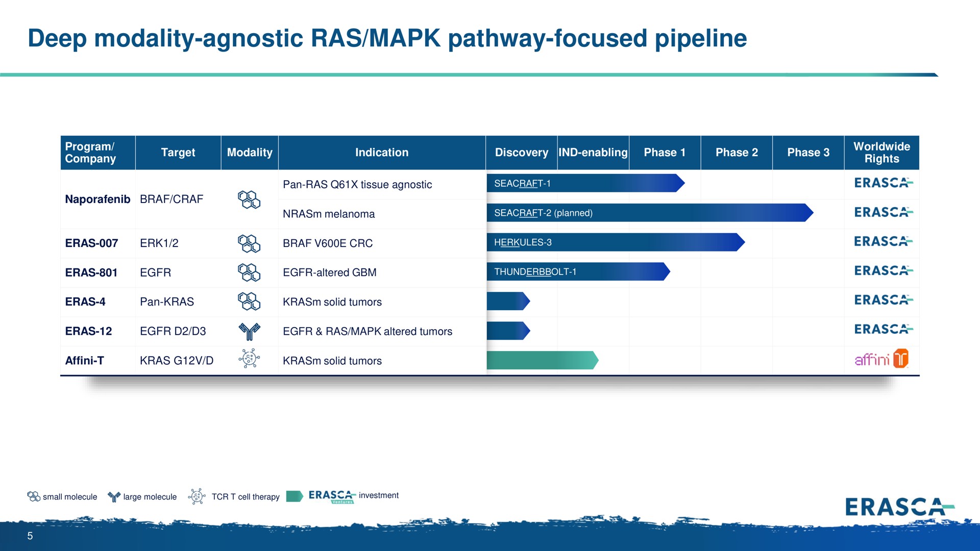Select the green Affini-T progress arrow

[543, 360]
